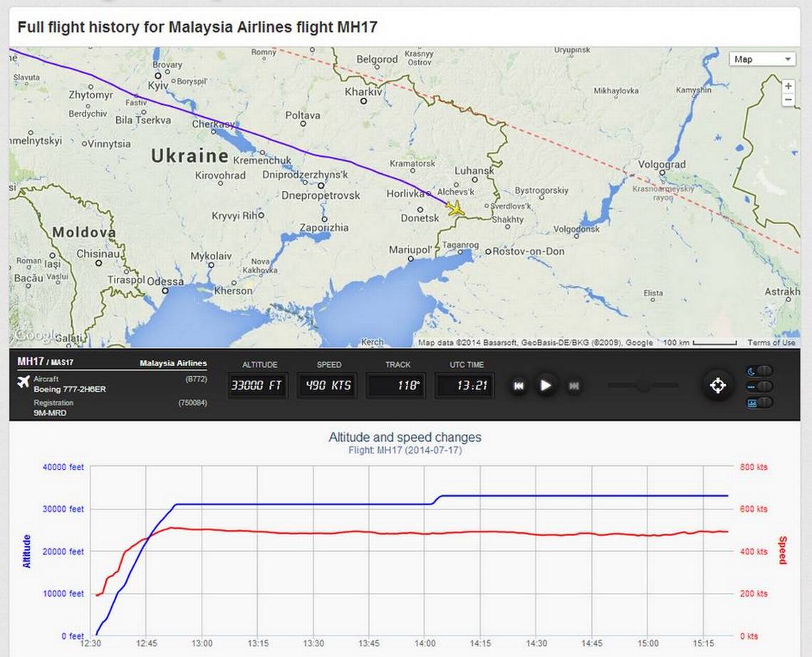
Task: Click the 14:00 time axis label
Action: coord(425,643)
